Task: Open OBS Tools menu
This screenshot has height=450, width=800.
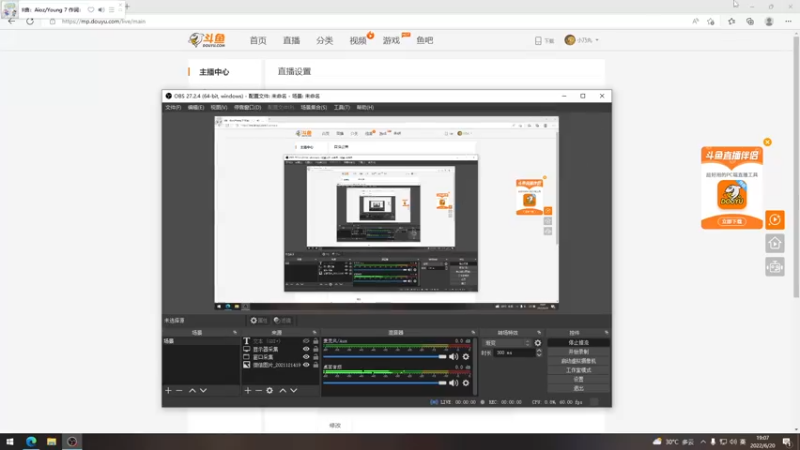Action: pyautogui.click(x=342, y=108)
